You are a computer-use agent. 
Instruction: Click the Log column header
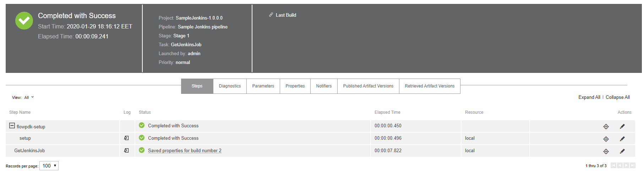point(127,112)
